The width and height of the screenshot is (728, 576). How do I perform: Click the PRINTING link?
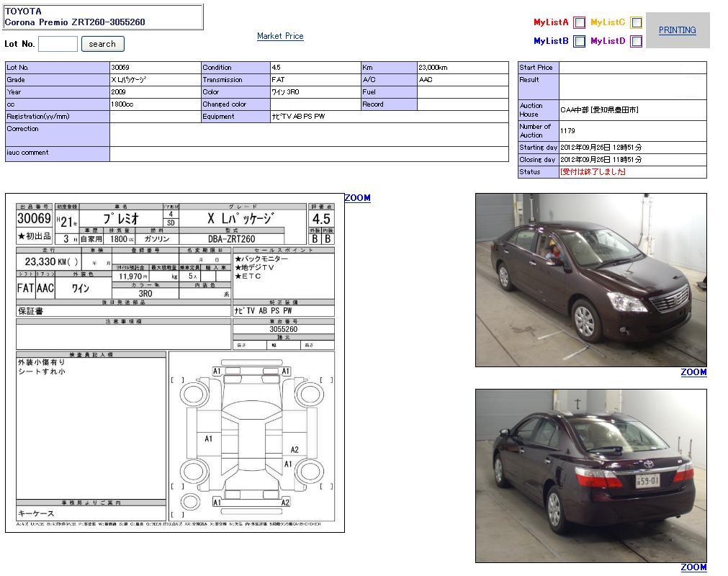click(x=677, y=30)
